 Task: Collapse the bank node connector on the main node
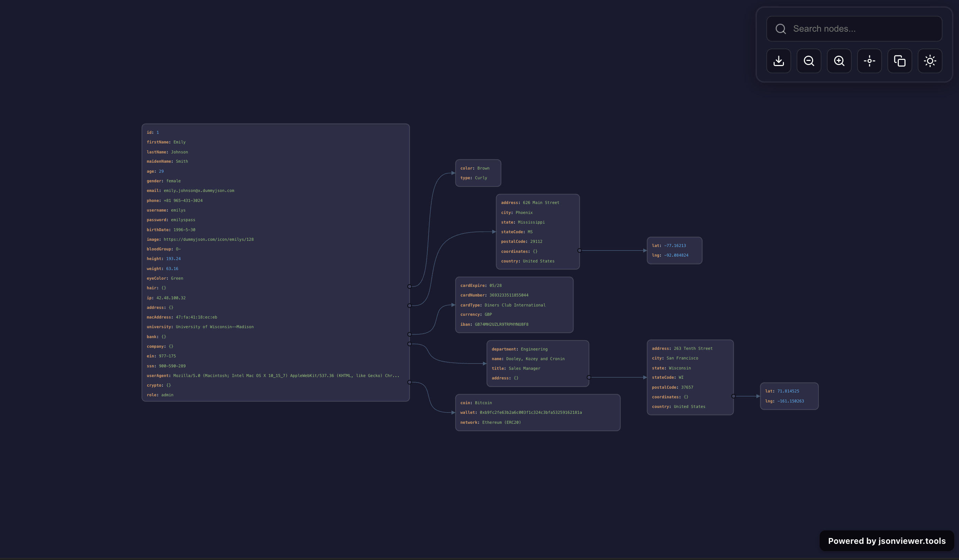(x=409, y=334)
